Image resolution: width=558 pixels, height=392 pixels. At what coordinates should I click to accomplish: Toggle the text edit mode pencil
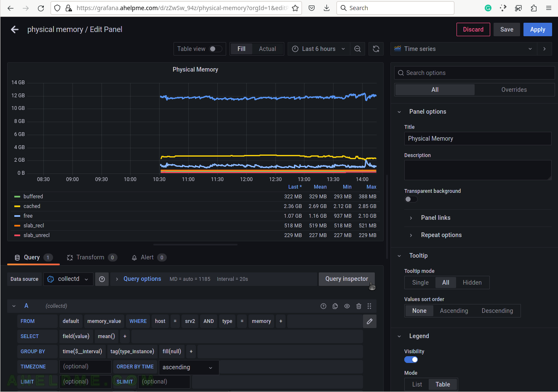click(370, 321)
